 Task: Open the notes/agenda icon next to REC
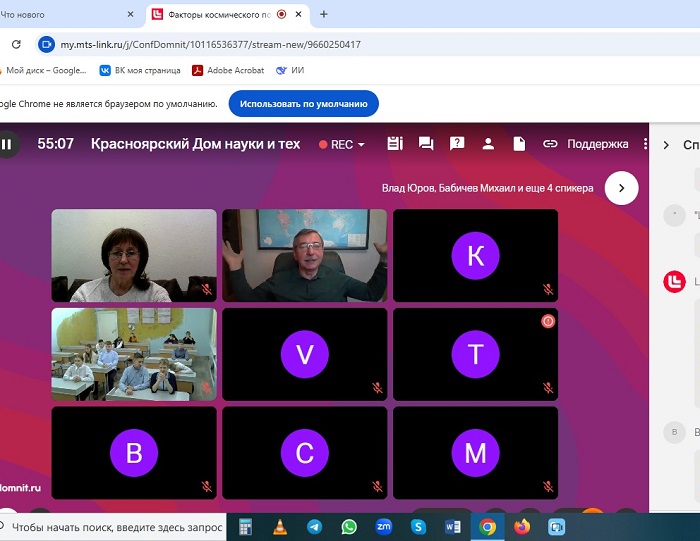[x=394, y=144]
